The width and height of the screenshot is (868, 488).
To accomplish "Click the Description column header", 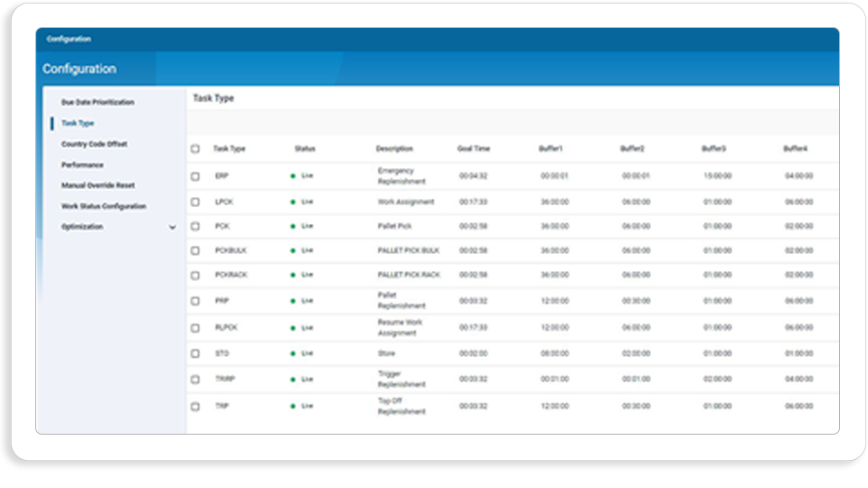I will click(395, 149).
